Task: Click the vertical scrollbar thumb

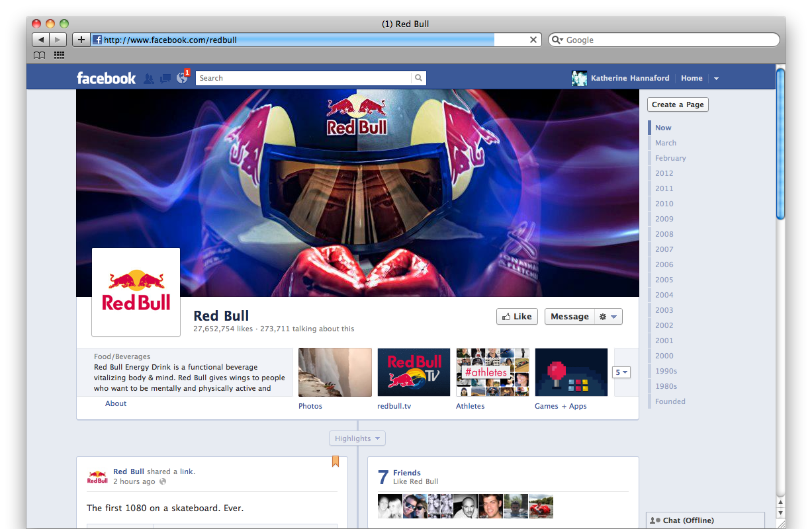Action: 780,143
